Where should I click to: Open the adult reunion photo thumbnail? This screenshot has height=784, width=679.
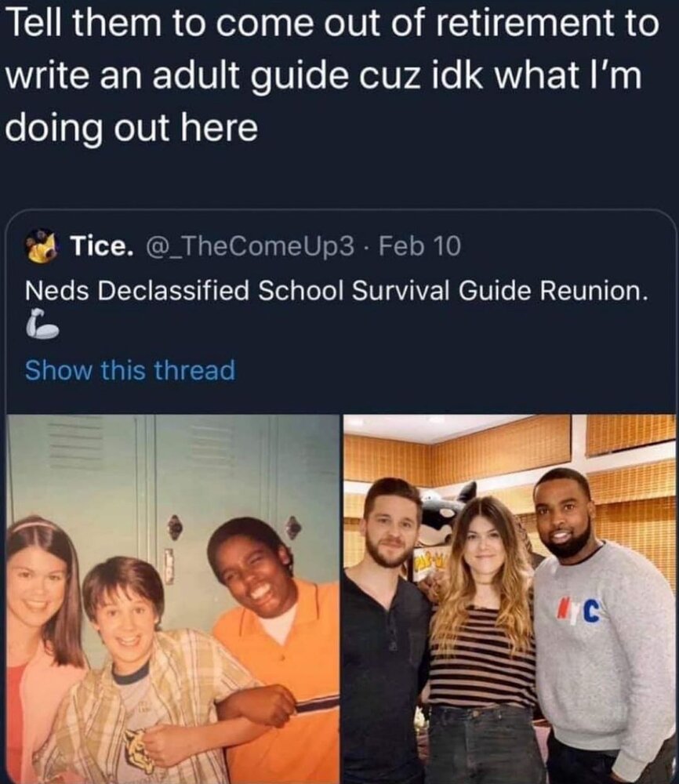click(x=510, y=599)
